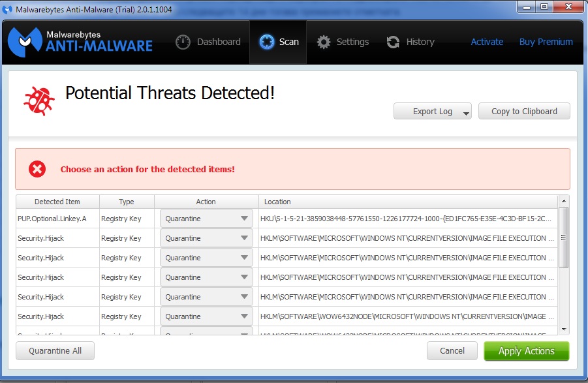The width and height of the screenshot is (588, 383).
Task: Open the last fully visible Security.Hijack action dropdown
Action: point(206,316)
